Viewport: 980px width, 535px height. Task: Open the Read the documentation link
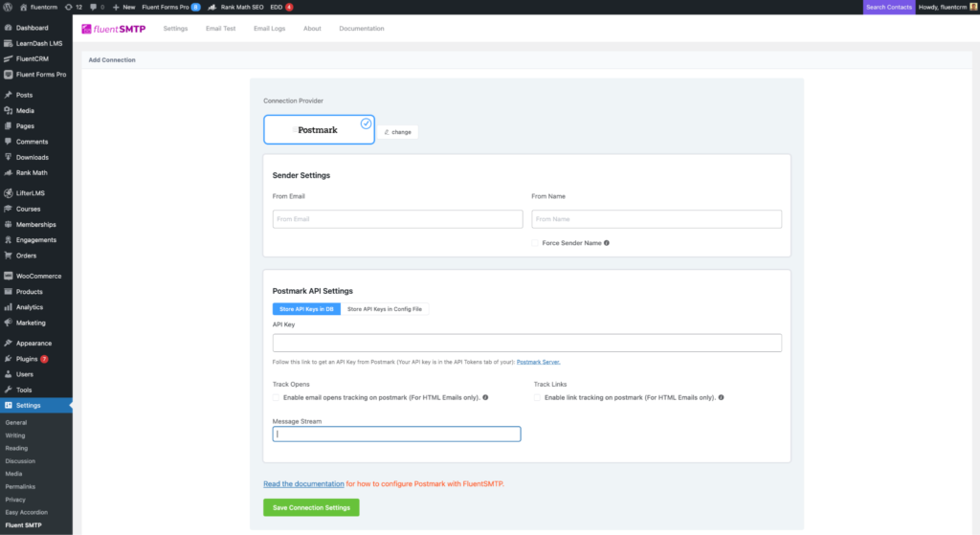303,483
